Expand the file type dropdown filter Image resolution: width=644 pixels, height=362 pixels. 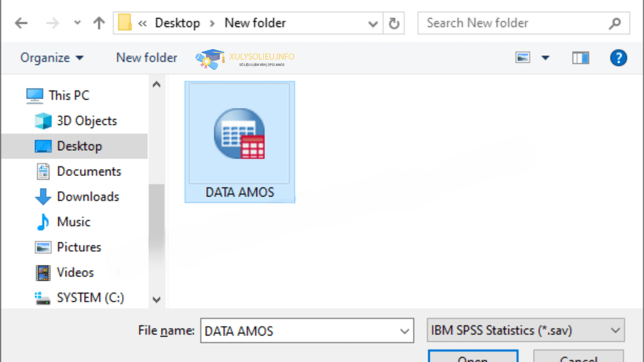(x=615, y=330)
